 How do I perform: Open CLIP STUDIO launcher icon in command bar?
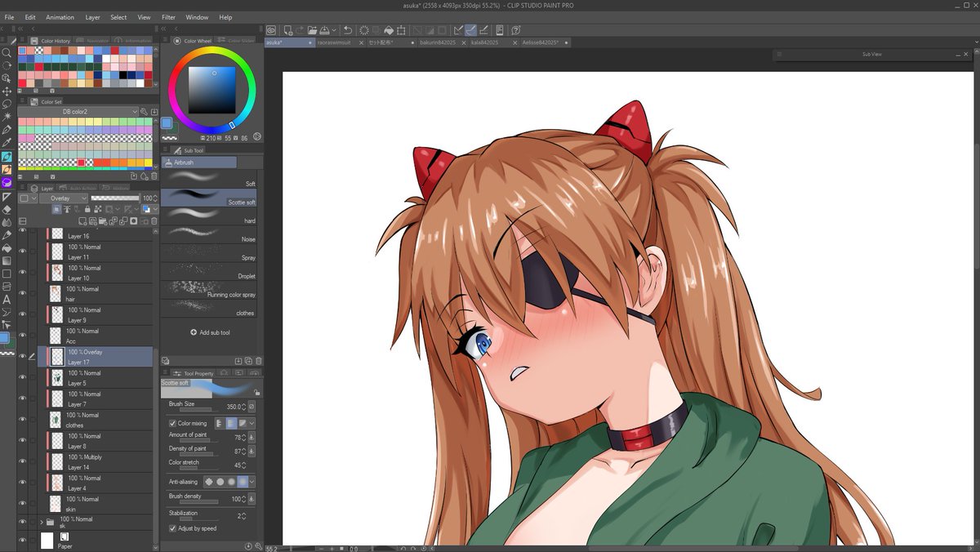tap(271, 30)
